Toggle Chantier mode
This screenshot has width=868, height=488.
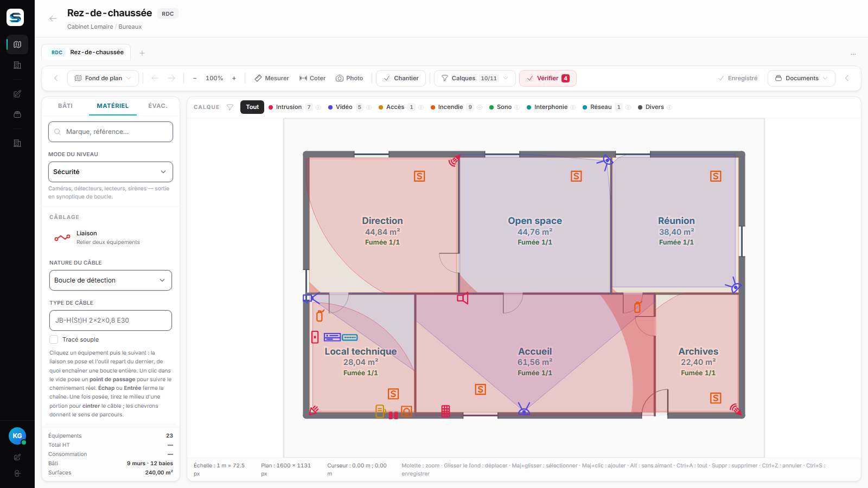click(401, 78)
